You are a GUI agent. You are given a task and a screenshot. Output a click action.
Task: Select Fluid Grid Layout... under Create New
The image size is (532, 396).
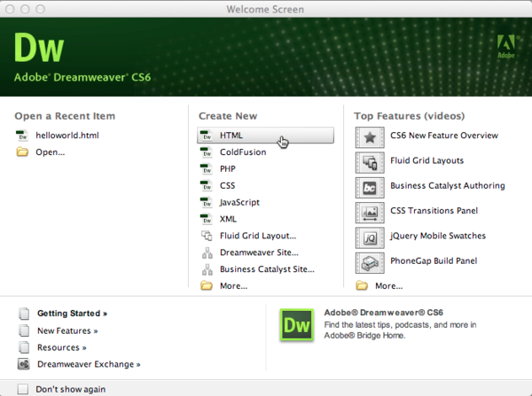pos(257,236)
